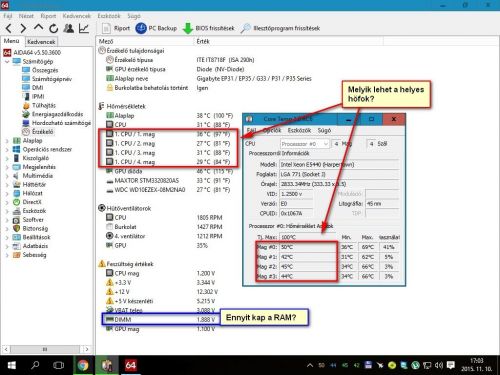
Task: Open AIDA64 taskbar icon
Action: (130, 365)
